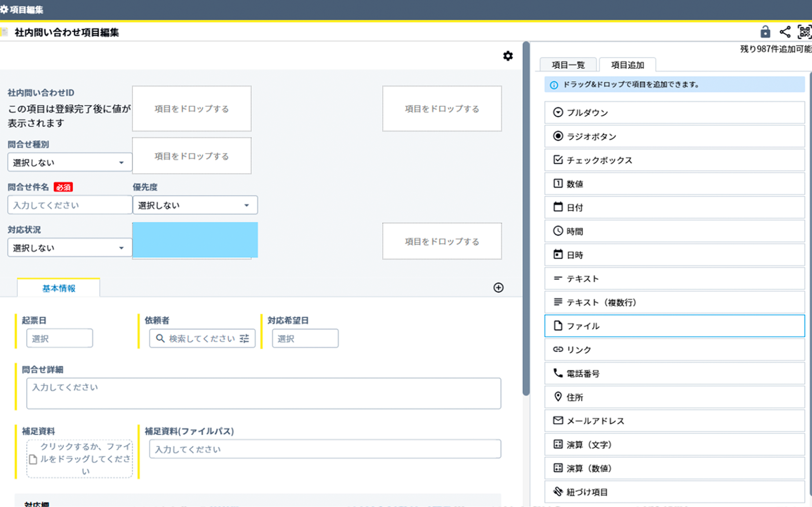Select the 基本情報 tab
This screenshot has height=507, width=812.
(x=58, y=288)
